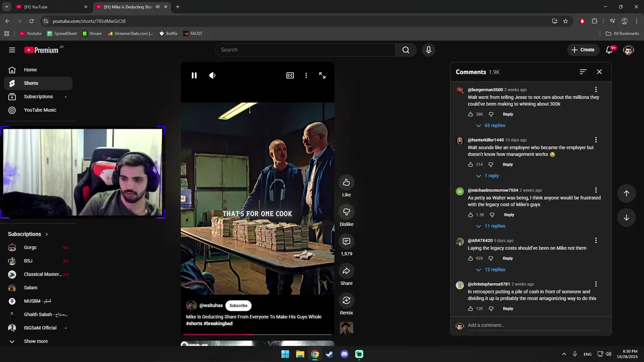Expand 1 reply under hunterkiller1440's comment

click(487, 176)
